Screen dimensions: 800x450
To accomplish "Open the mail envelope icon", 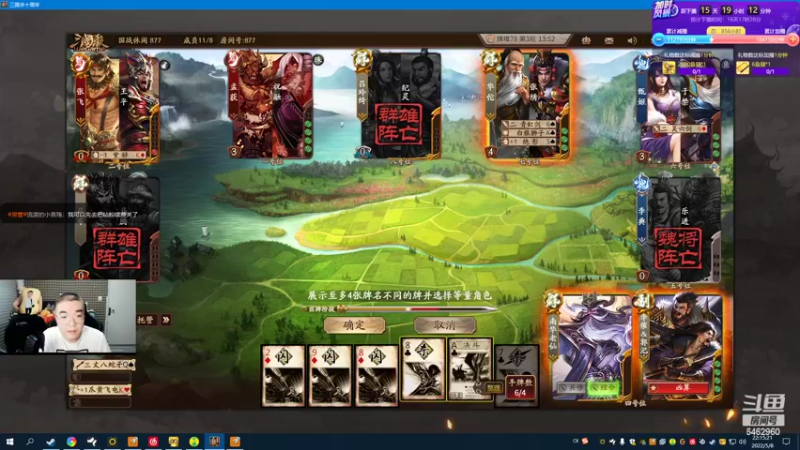I will [x=609, y=40].
